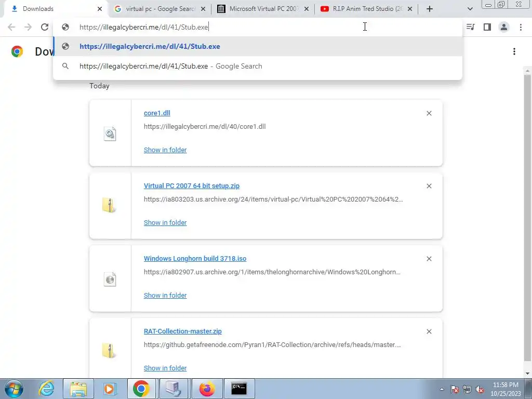
Task: Open the Command Prompt taskbar button
Action: pyautogui.click(x=239, y=389)
